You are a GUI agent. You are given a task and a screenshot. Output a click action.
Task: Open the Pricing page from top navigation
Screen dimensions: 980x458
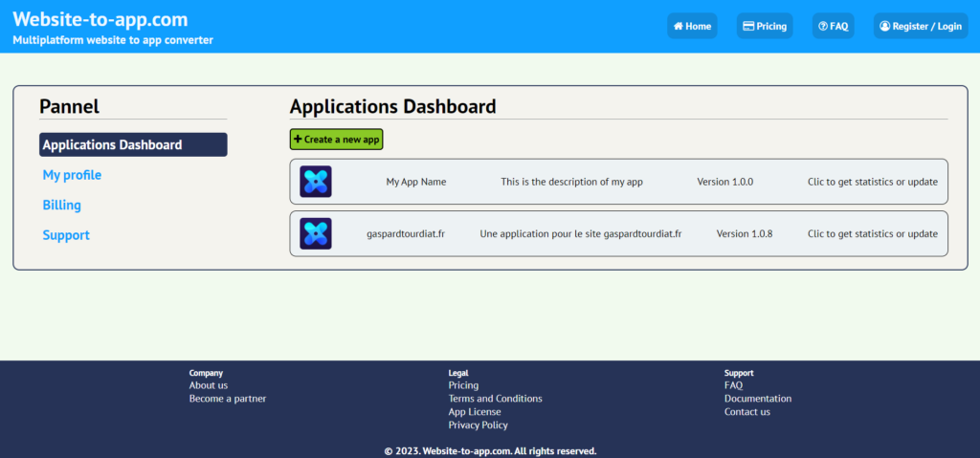[765, 27]
